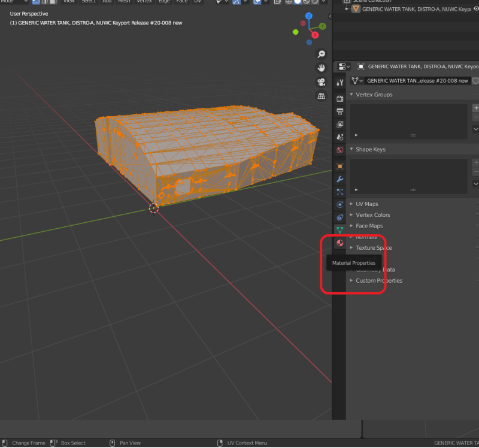Viewport: 479px width, 448px height.
Task: Open the Object Properties tab
Action: coord(339,166)
